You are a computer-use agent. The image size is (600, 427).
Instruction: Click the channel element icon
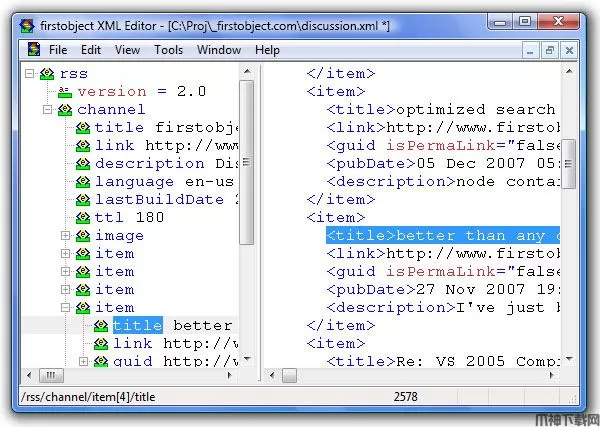pyautogui.click(x=65, y=110)
